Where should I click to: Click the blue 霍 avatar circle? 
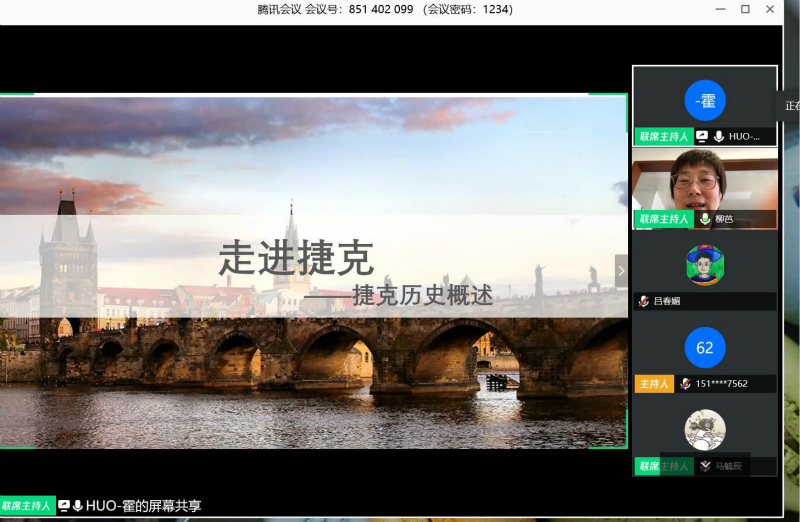[x=705, y=100]
